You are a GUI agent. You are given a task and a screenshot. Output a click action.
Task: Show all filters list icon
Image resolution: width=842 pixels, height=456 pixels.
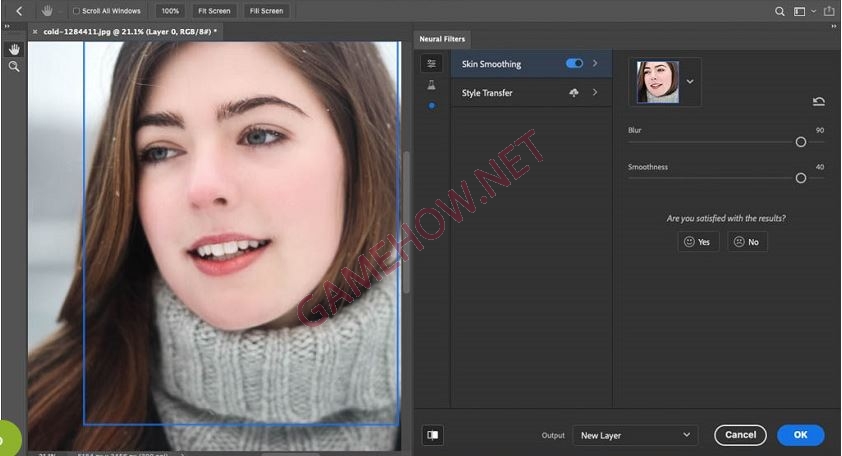coord(431,64)
